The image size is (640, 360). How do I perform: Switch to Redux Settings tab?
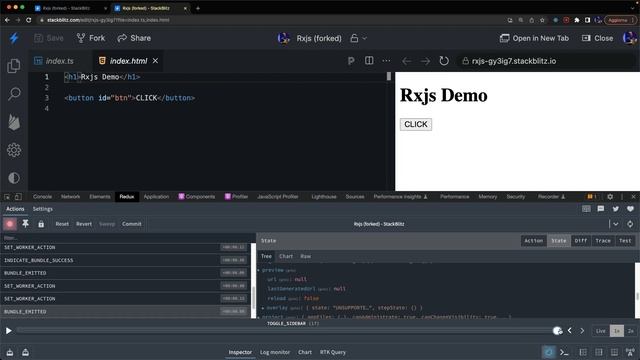42,209
